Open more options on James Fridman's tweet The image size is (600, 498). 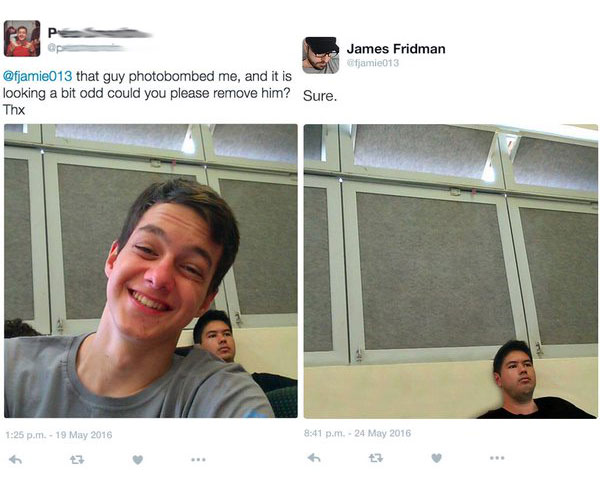(497, 458)
